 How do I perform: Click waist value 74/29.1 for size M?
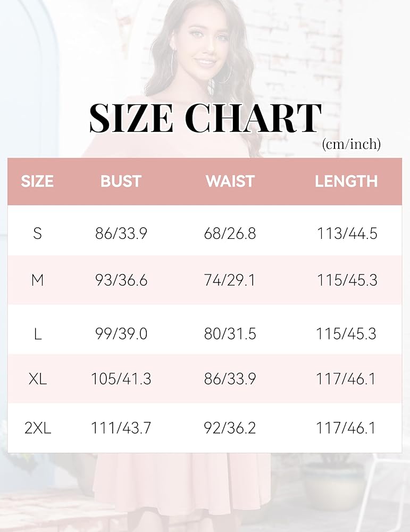pyautogui.click(x=230, y=280)
